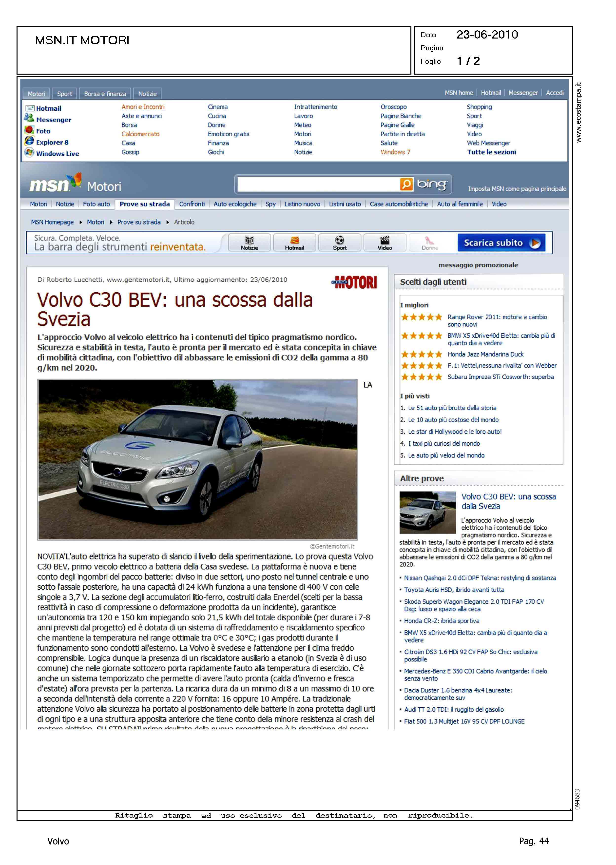Screen dimensions: 616x865
Task: Click the Notizie toolbar newspaper button
Action: pyautogui.click(x=249, y=243)
